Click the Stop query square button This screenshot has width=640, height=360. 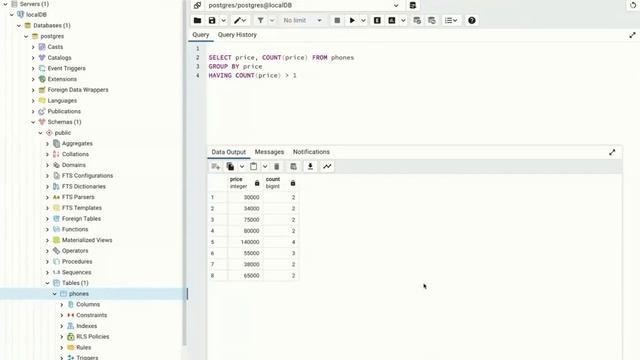click(337, 20)
